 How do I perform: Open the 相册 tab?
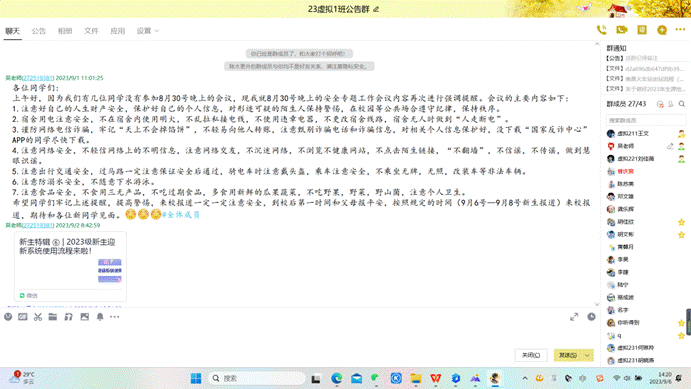(x=65, y=31)
